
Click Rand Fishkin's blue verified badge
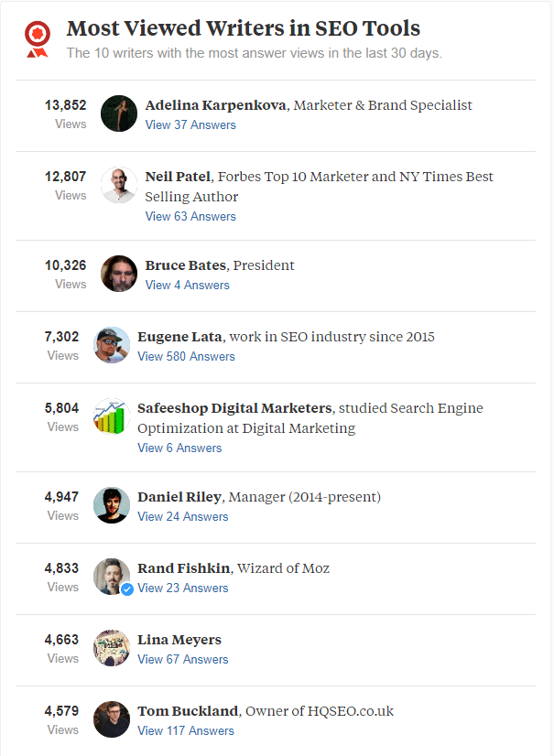[127, 590]
